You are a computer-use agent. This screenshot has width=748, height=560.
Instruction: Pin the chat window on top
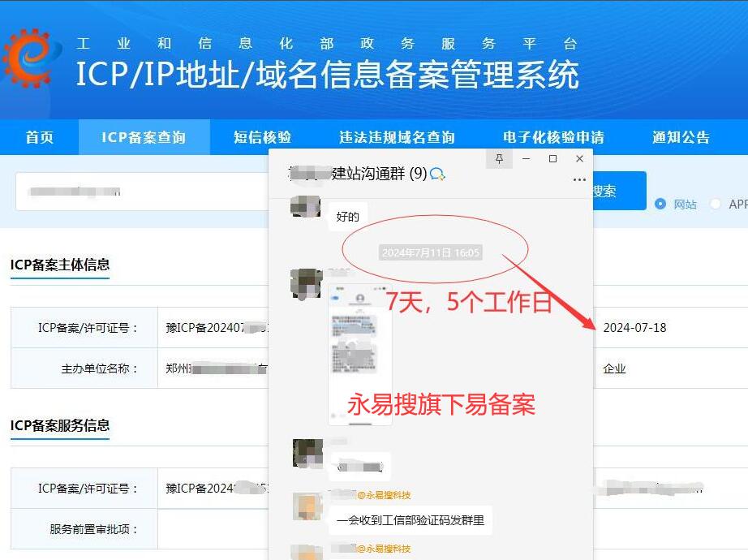coord(499,159)
